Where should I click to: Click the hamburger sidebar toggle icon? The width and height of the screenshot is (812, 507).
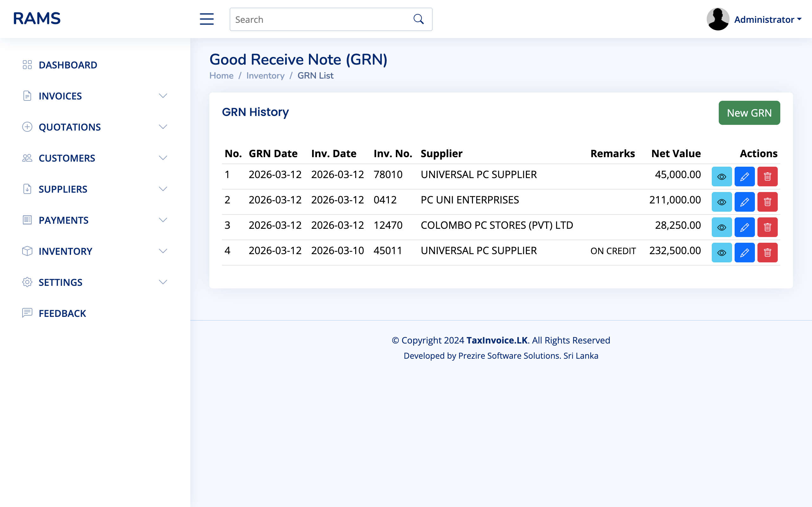[207, 19]
